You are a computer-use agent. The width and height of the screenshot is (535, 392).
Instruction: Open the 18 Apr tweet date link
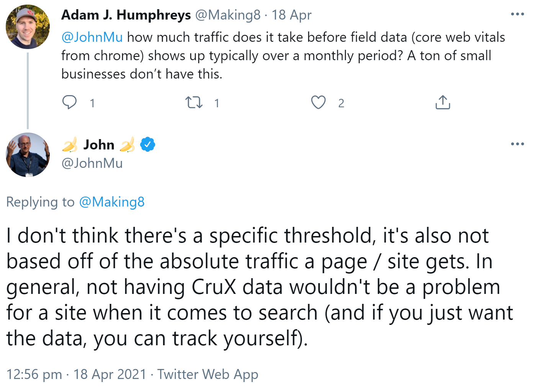tap(291, 15)
